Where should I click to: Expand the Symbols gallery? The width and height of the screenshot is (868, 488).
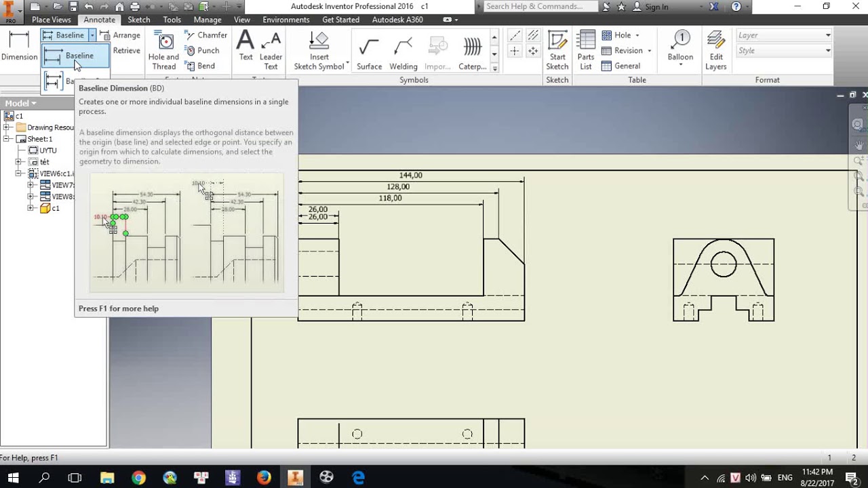(x=494, y=68)
